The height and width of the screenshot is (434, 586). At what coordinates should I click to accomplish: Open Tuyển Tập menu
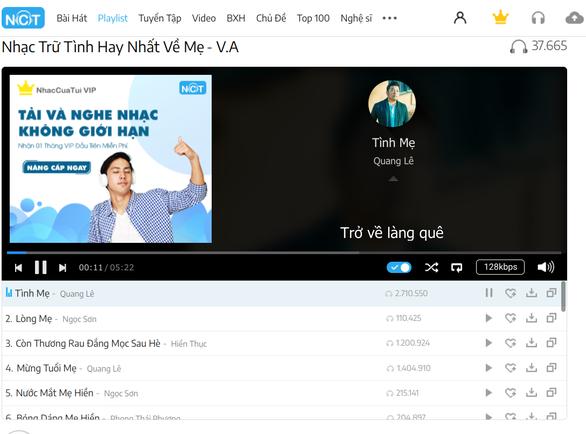coord(160,18)
